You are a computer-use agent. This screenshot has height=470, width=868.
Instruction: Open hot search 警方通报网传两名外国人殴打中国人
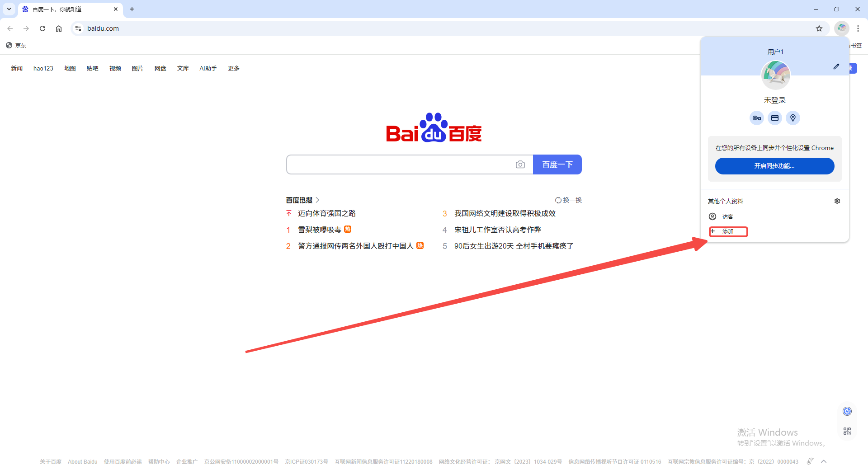point(356,246)
